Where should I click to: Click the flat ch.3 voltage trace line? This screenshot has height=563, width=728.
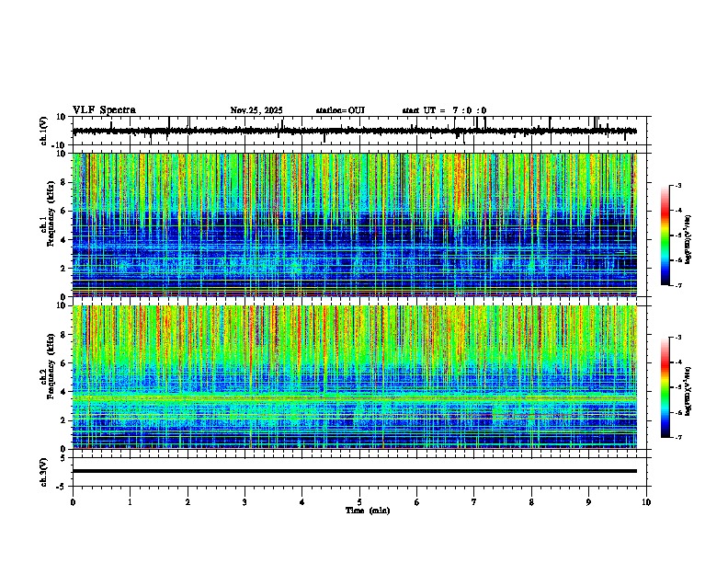(x=354, y=471)
